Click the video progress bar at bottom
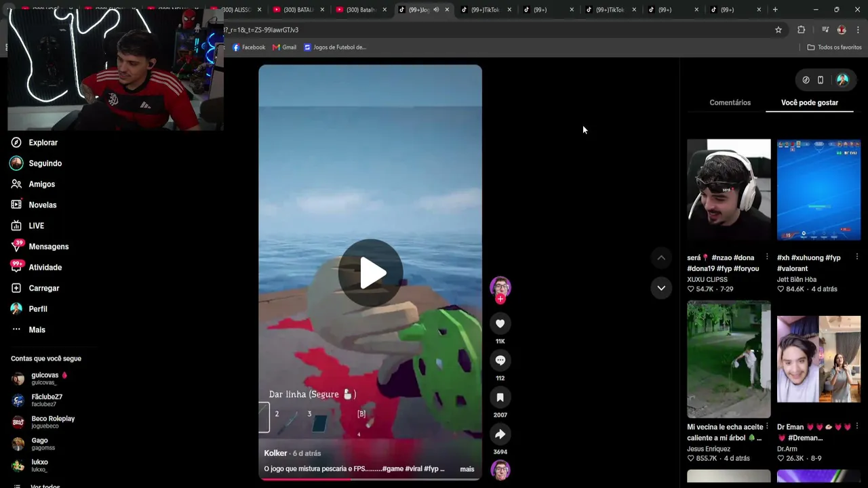This screenshot has width=868, height=488. point(370,479)
